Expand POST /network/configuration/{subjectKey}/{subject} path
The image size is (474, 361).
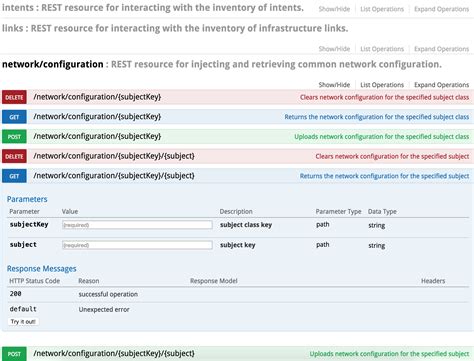pyautogui.click(x=114, y=353)
